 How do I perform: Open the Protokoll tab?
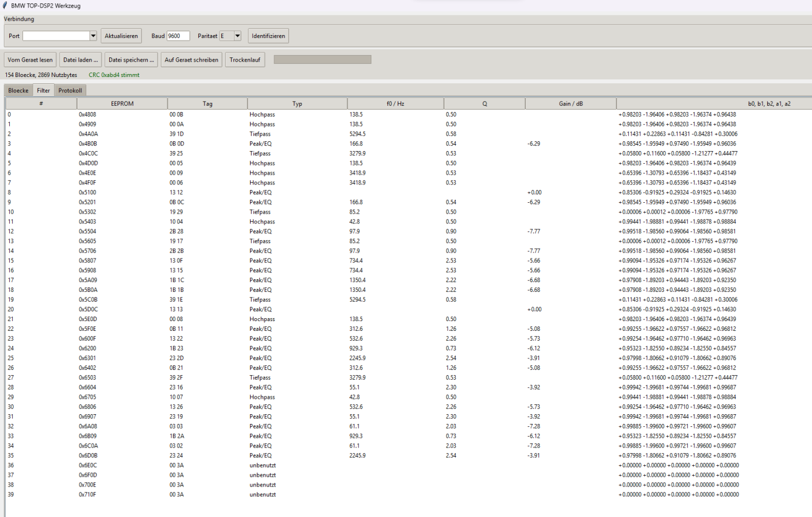click(x=70, y=90)
